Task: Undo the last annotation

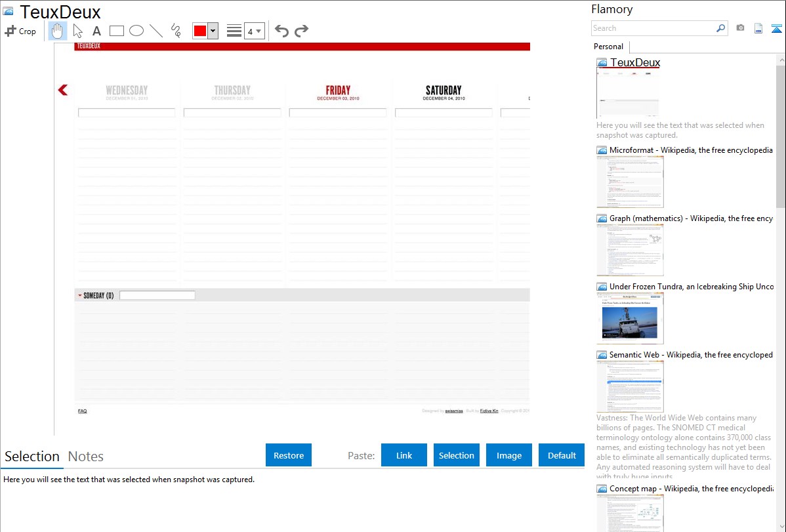Action: [281, 31]
